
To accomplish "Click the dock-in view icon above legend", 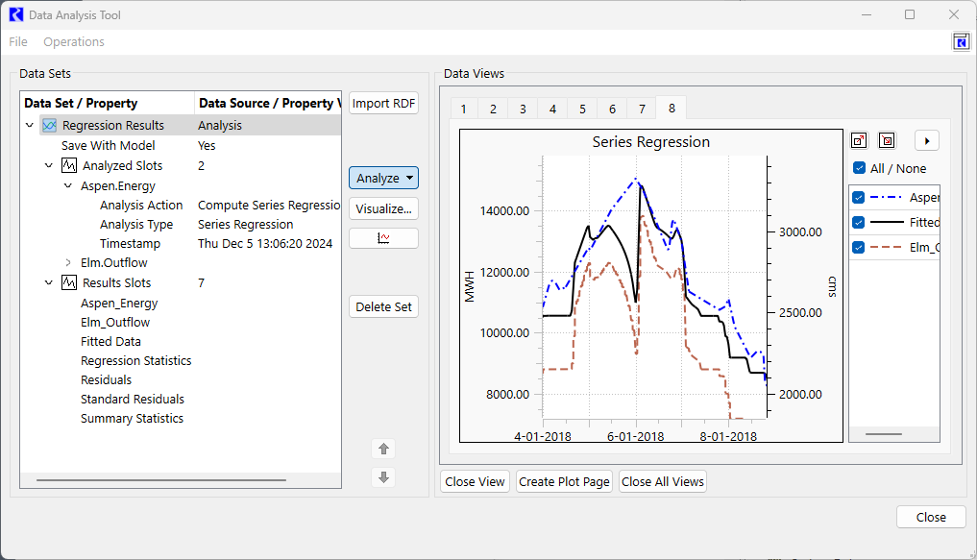I will (887, 141).
